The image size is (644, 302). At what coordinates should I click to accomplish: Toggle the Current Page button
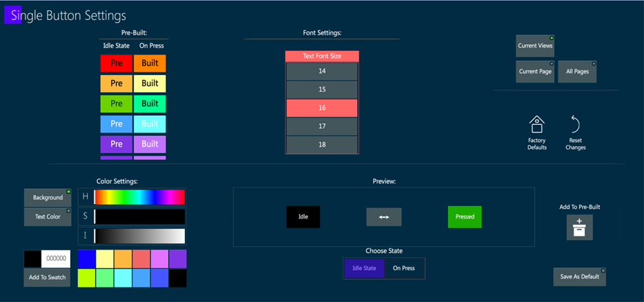(x=535, y=72)
